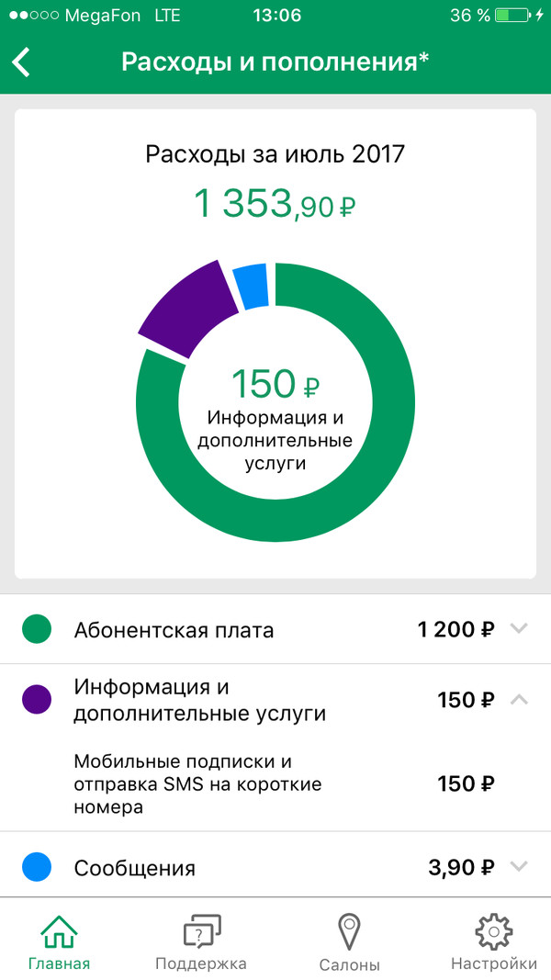Open the Настройки gear icon

click(x=493, y=931)
